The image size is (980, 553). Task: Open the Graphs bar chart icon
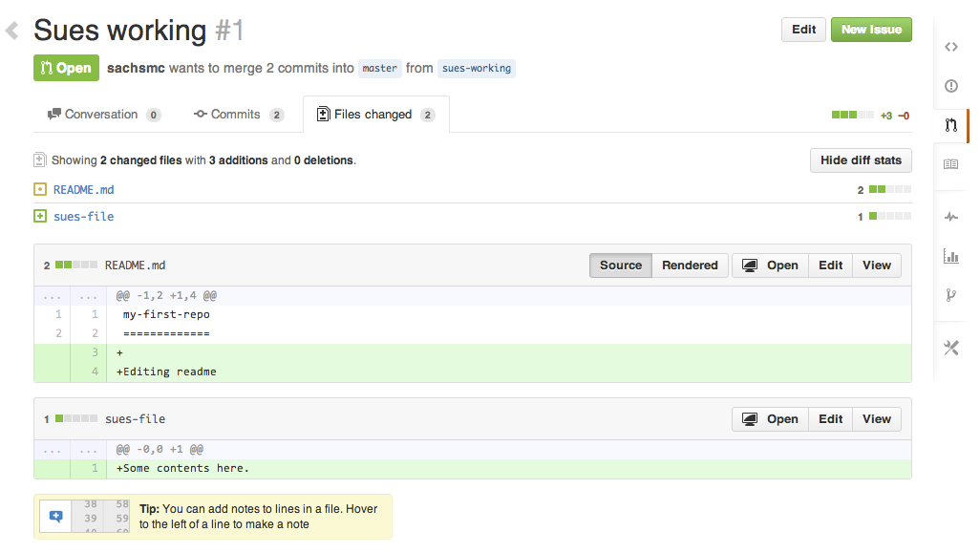(x=950, y=255)
